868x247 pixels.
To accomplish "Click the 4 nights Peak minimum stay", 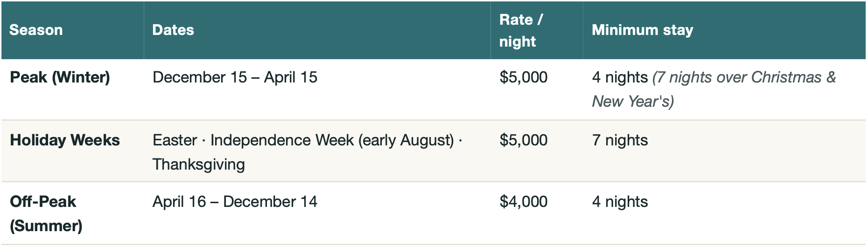I will (620, 77).
